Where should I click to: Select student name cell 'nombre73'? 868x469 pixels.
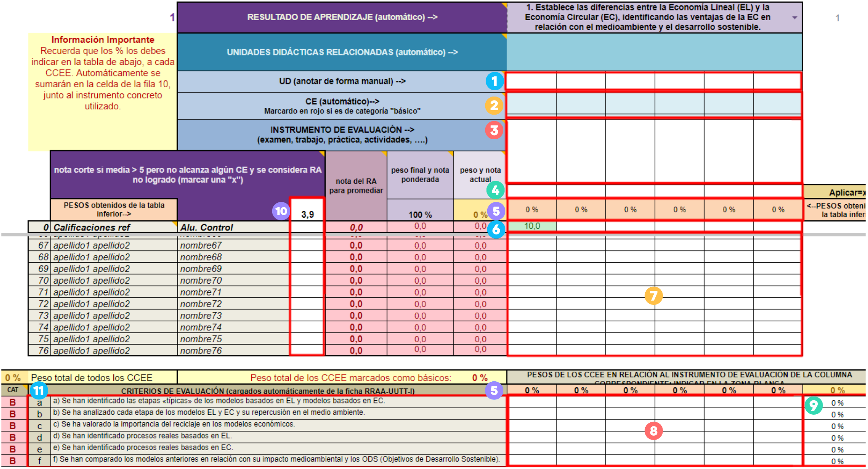click(x=234, y=315)
